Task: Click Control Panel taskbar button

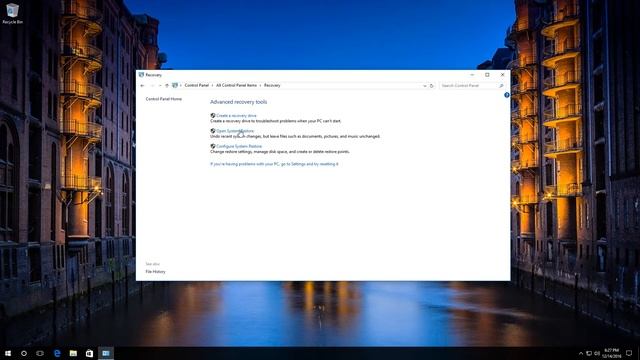Action: coord(106,353)
